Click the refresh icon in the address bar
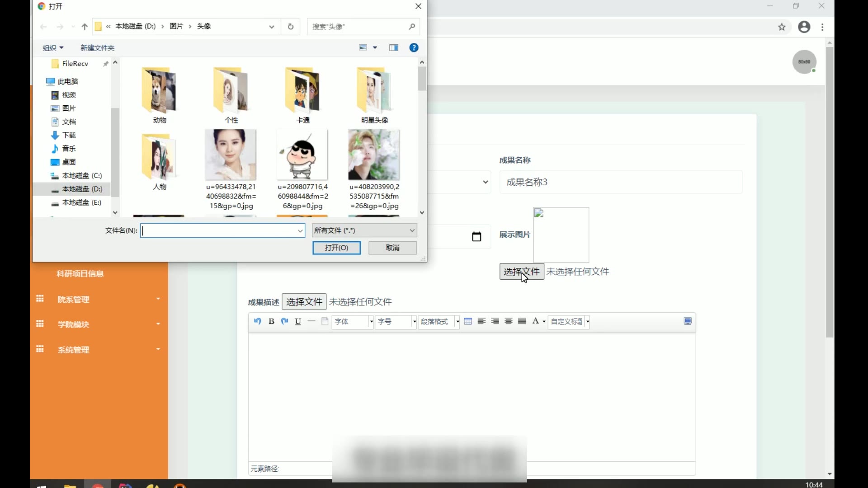The image size is (868, 488). (x=291, y=27)
